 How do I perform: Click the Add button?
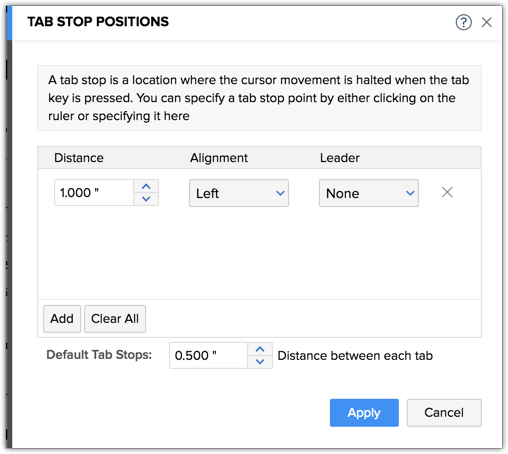(62, 319)
